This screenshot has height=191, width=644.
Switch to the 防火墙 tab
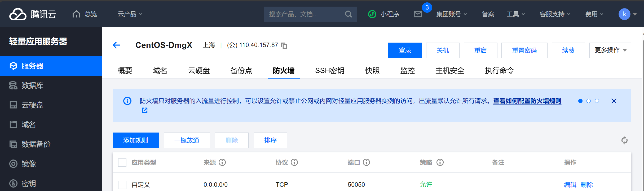284,71
